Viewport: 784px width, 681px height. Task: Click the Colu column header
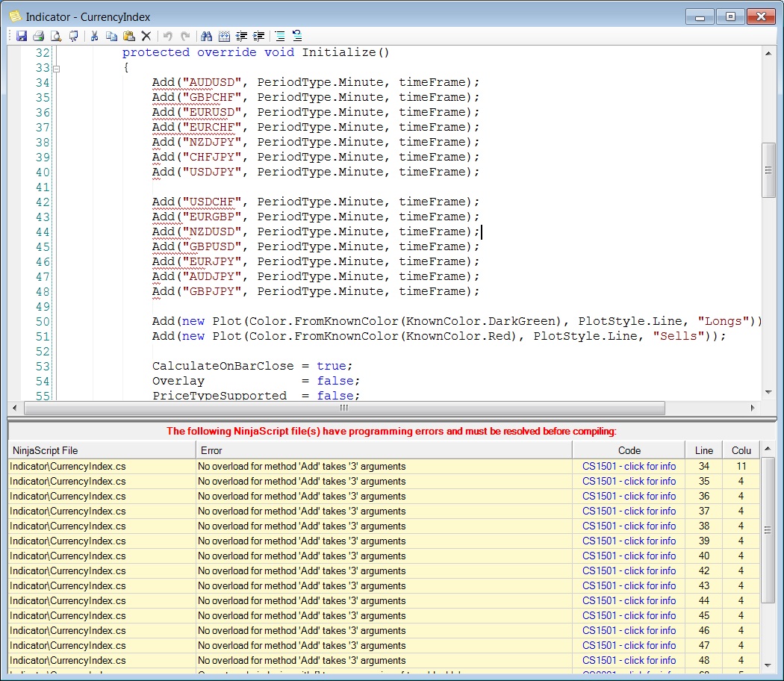click(x=741, y=450)
